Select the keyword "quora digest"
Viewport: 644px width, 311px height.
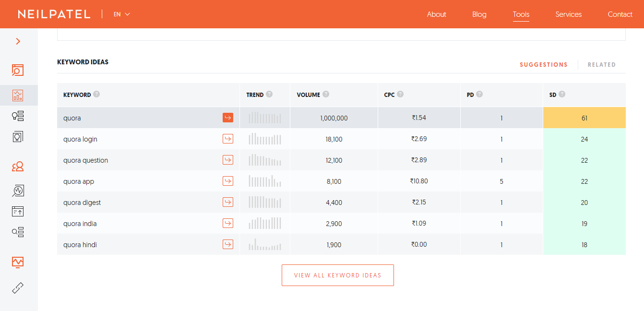coord(82,203)
